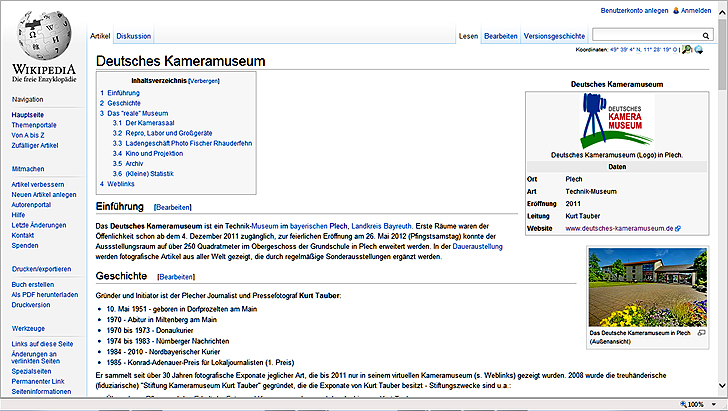Image resolution: width=728 pixels, height=411 pixels.
Task: Open the museum exterior photo thumbnail
Action: [648, 287]
